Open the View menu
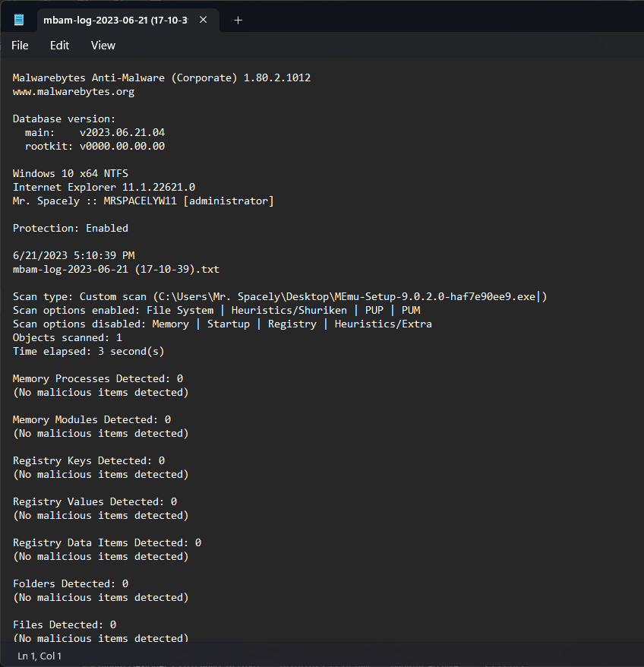The width and height of the screenshot is (644, 667). pyautogui.click(x=103, y=46)
